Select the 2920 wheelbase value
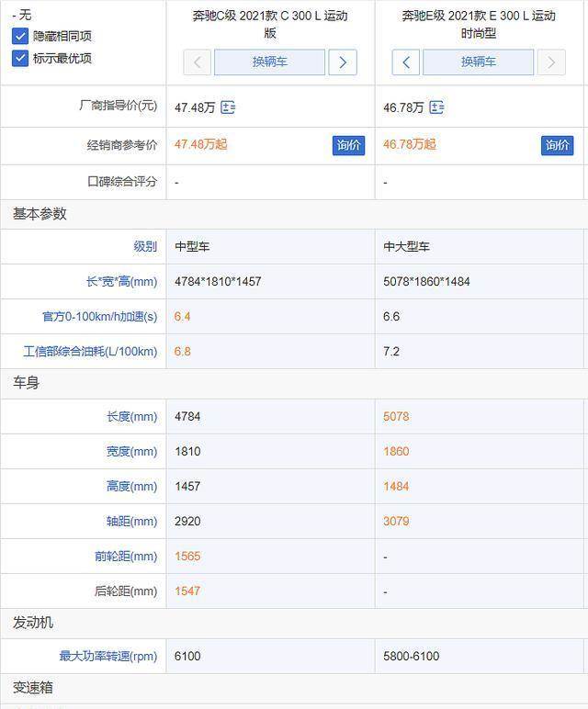The width and height of the screenshot is (588, 709). pyautogui.click(x=187, y=522)
